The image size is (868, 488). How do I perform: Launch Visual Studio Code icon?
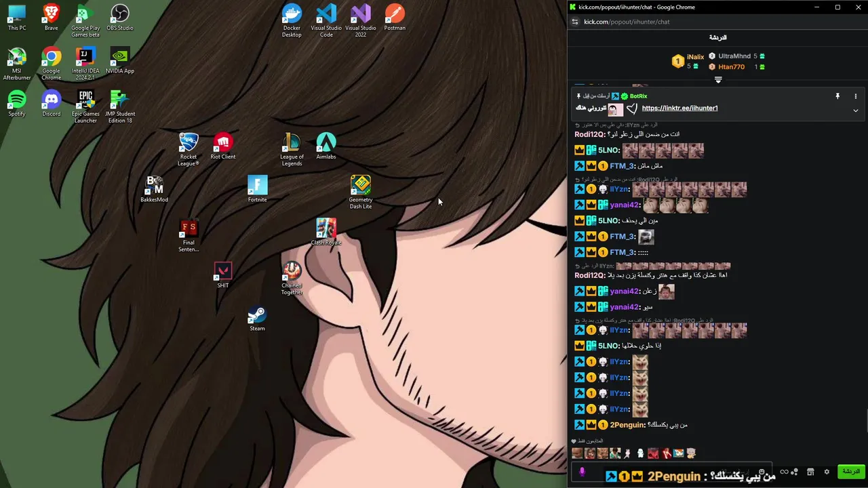[x=326, y=21]
